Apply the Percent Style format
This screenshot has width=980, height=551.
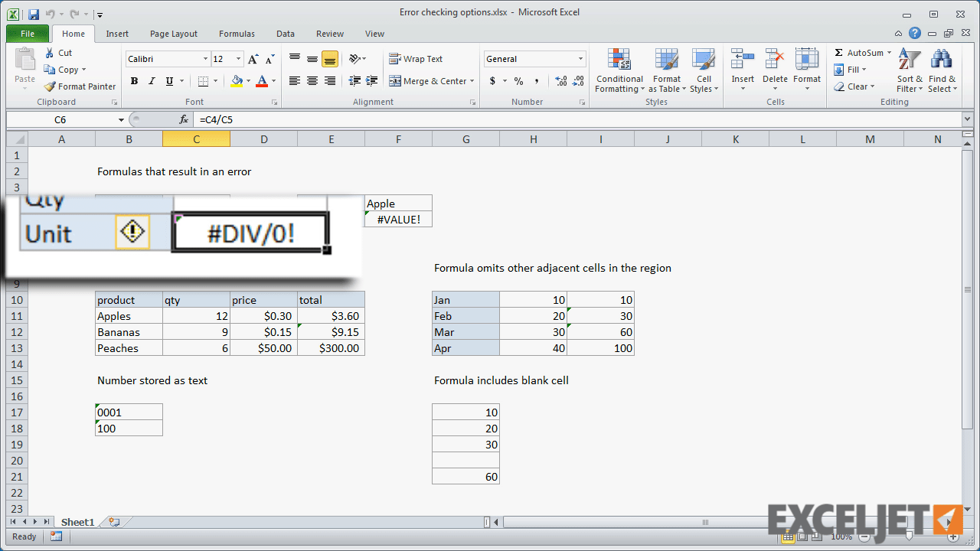518,80
